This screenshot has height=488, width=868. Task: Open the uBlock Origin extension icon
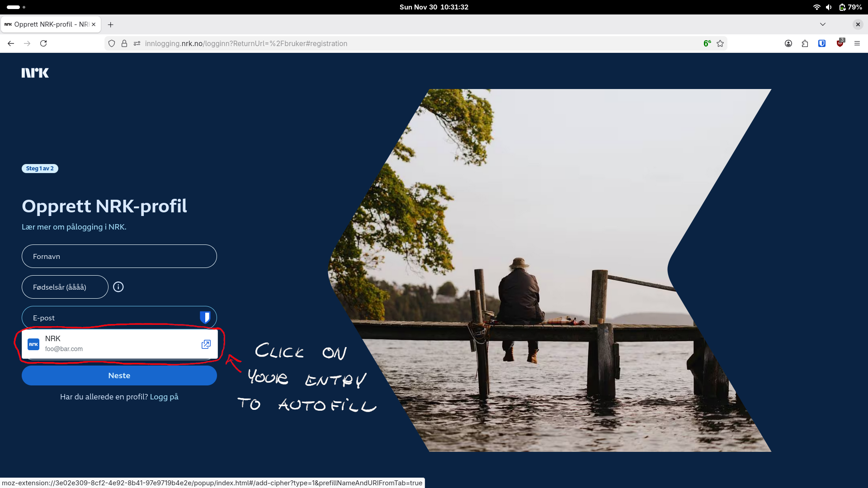click(840, 43)
